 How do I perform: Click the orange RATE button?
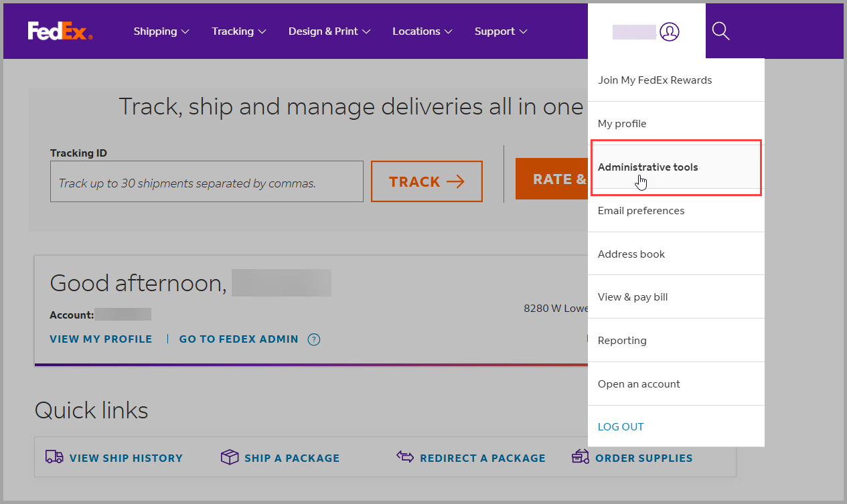pos(552,179)
